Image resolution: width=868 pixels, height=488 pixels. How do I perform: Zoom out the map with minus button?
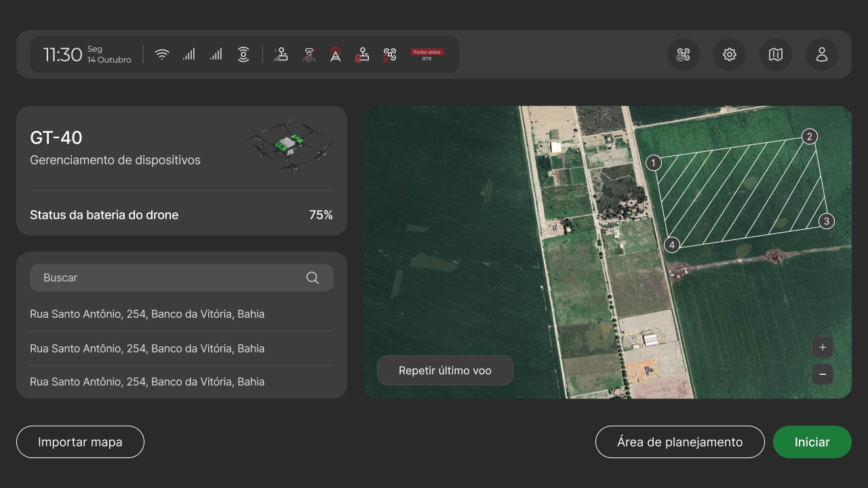pos(823,374)
